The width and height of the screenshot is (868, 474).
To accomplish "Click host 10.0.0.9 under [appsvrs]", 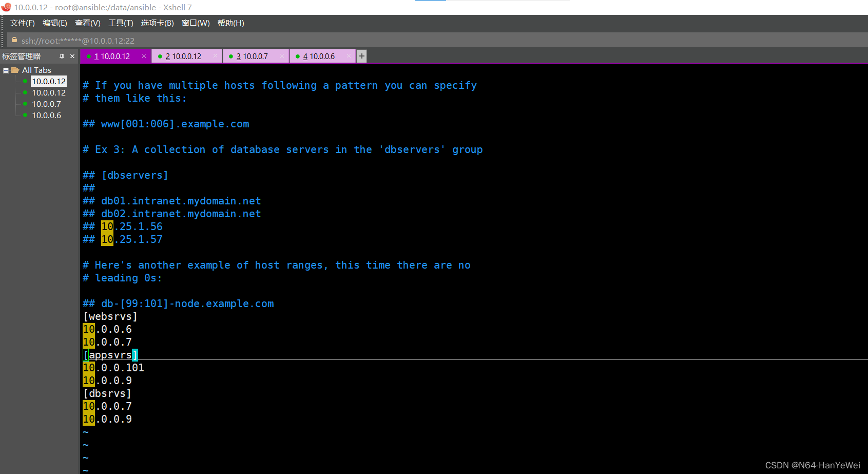I will (x=107, y=381).
